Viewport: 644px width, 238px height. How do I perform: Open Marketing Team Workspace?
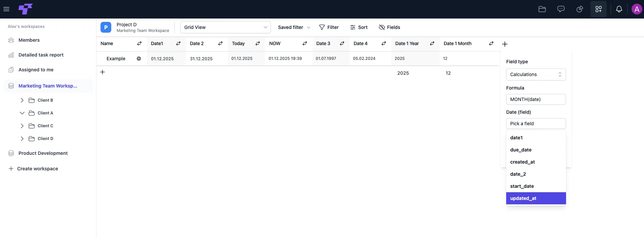pyautogui.click(x=48, y=86)
